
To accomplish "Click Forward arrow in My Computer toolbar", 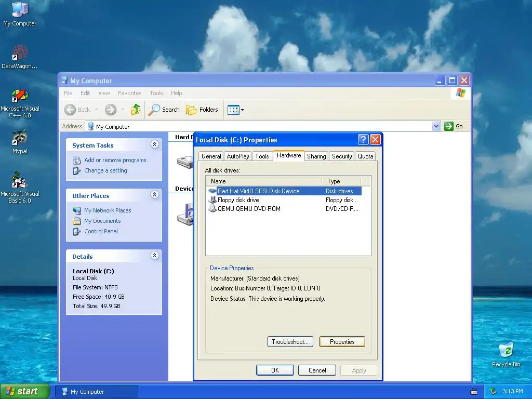I will click(111, 110).
